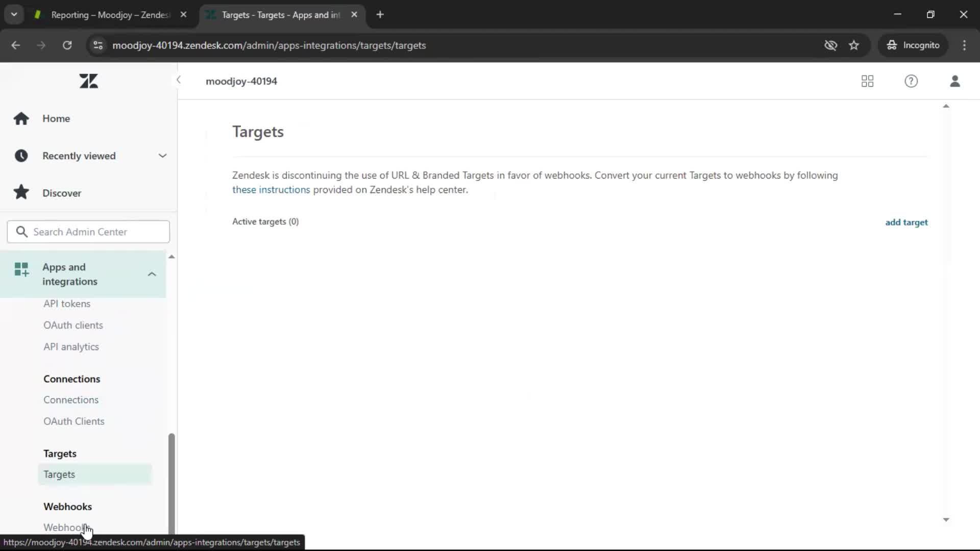Go back in browser history
The width and height of the screenshot is (980, 551).
16,45
